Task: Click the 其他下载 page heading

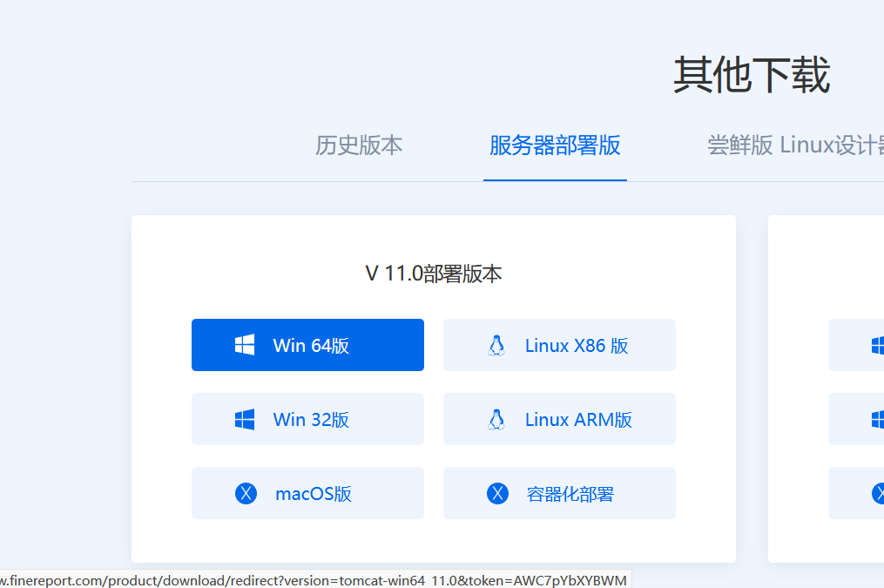Action: click(752, 74)
